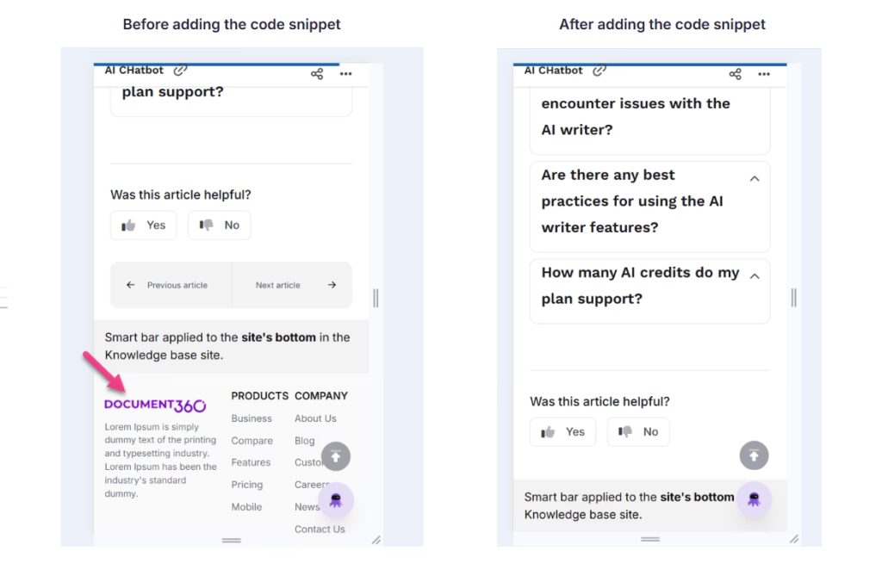This screenshot has height=588, width=882.
Task: Open the About Us footer link
Action: point(315,418)
